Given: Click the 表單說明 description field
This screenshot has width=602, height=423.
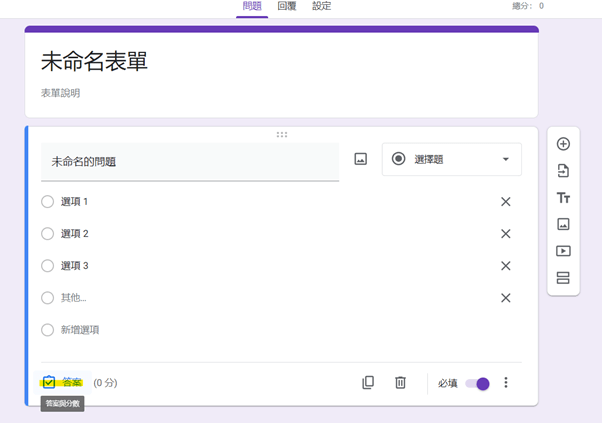Looking at the screenshot, I should coord(61,93).
